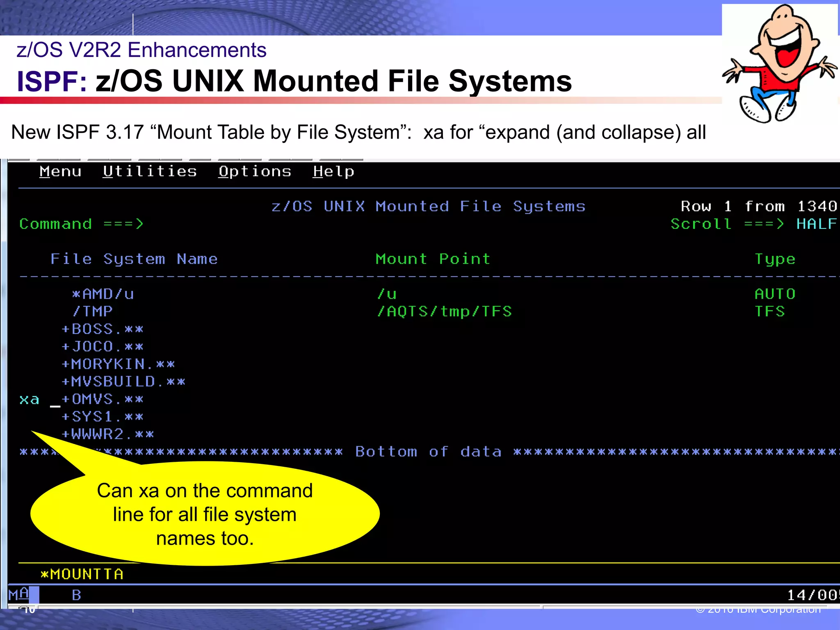The width and height of the screenshot is (840, 630).
Task: Expand the +MORYKIN.** group
Action: (118, 364)
